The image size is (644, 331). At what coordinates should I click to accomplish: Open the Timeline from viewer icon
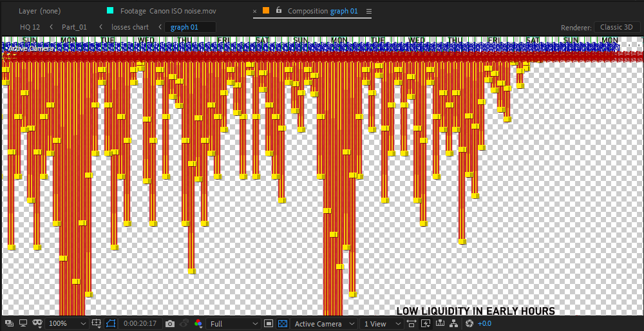click(x=440, y=324)
